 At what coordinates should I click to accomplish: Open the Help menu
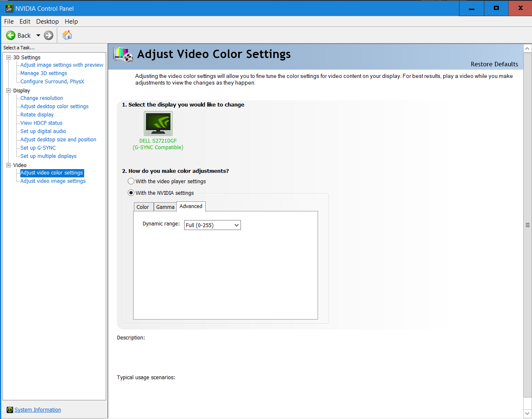pos(71,22)
